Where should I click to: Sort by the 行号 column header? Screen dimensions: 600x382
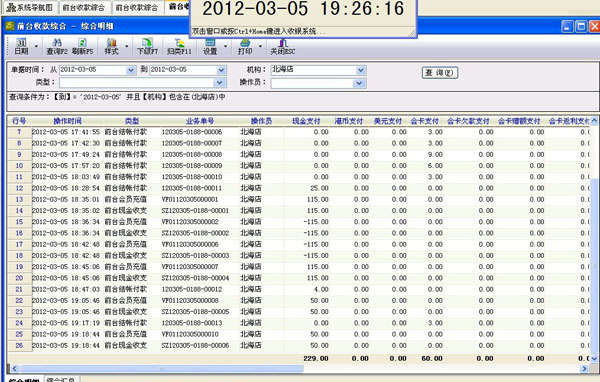[x=19, y=121]
